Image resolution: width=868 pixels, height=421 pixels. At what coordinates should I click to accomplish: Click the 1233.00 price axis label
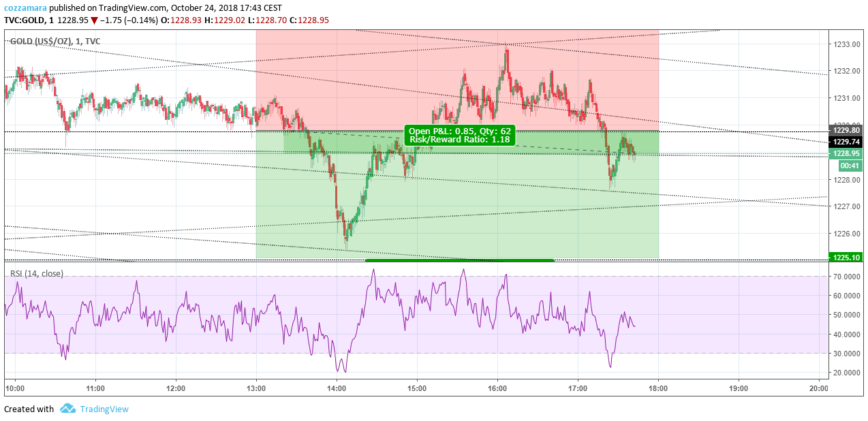(846, 44)
